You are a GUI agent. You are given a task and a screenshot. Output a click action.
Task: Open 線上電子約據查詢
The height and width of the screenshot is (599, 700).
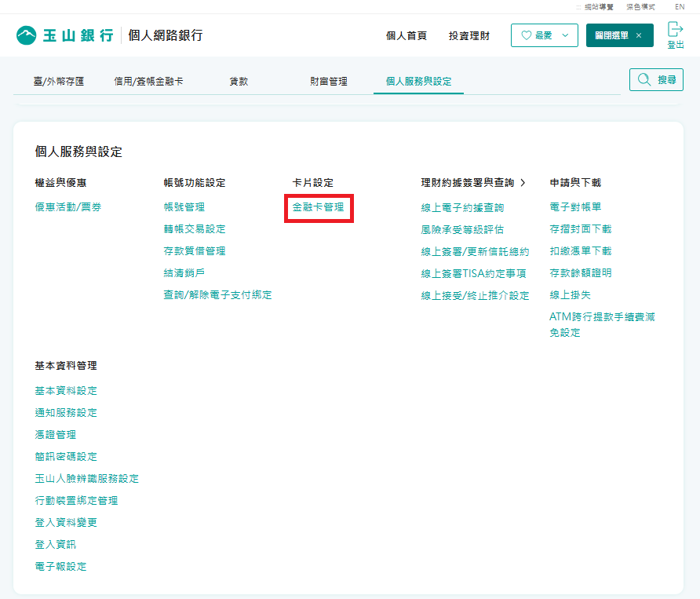462,208
